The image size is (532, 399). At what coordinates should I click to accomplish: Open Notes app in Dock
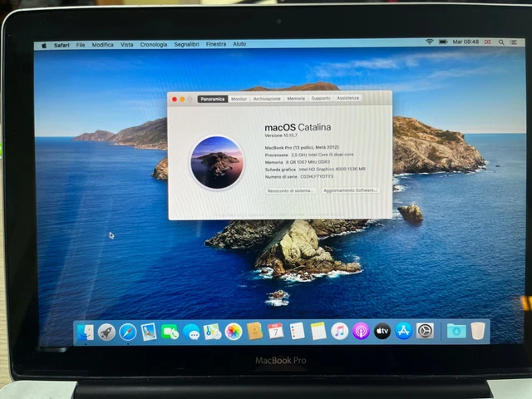pos(318,331)
